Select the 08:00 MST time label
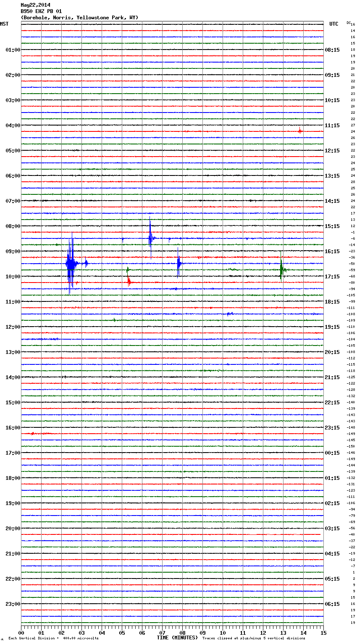This screenshot has height=644, width=357. click(x=13, y=226)
